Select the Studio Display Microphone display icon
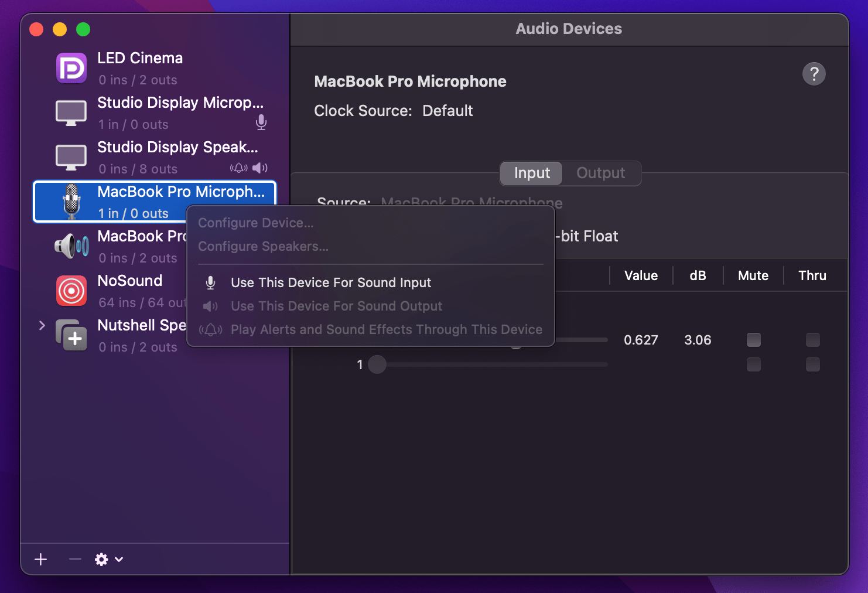 71,112
